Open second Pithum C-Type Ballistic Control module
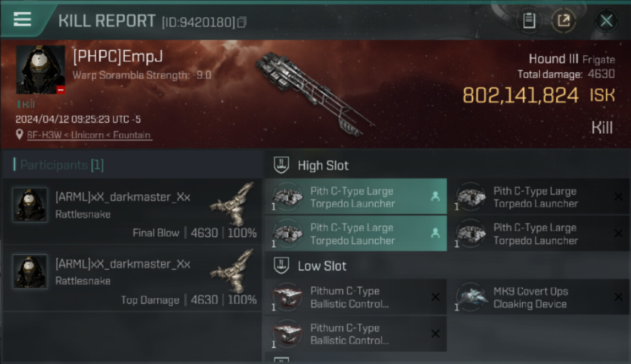The width and height of the screenshot is (631, 364). (355, 334)
